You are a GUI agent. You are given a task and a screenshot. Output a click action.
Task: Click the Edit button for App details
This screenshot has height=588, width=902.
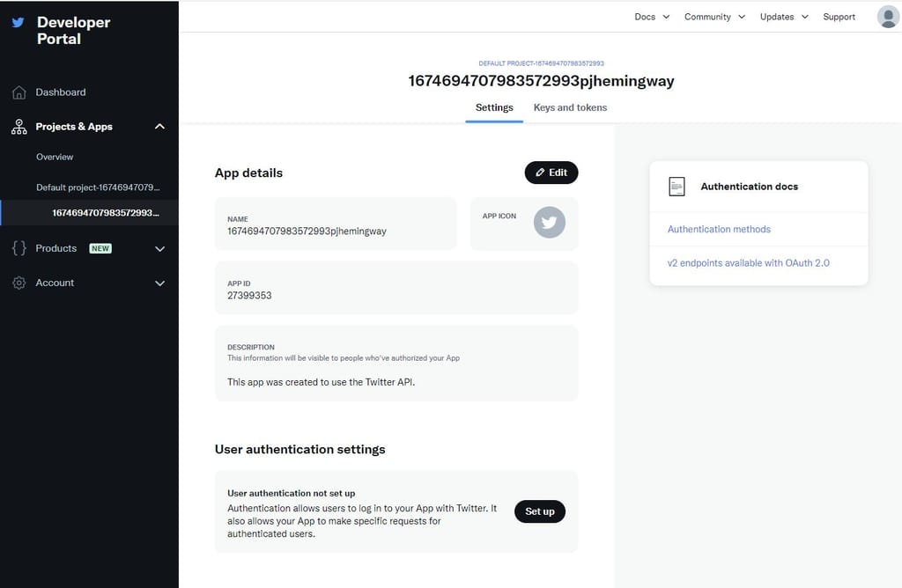(551, 173)
